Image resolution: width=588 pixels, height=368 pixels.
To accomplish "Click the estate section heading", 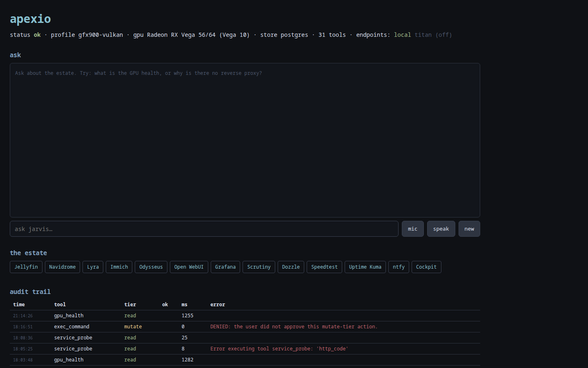I will [29, 253].
